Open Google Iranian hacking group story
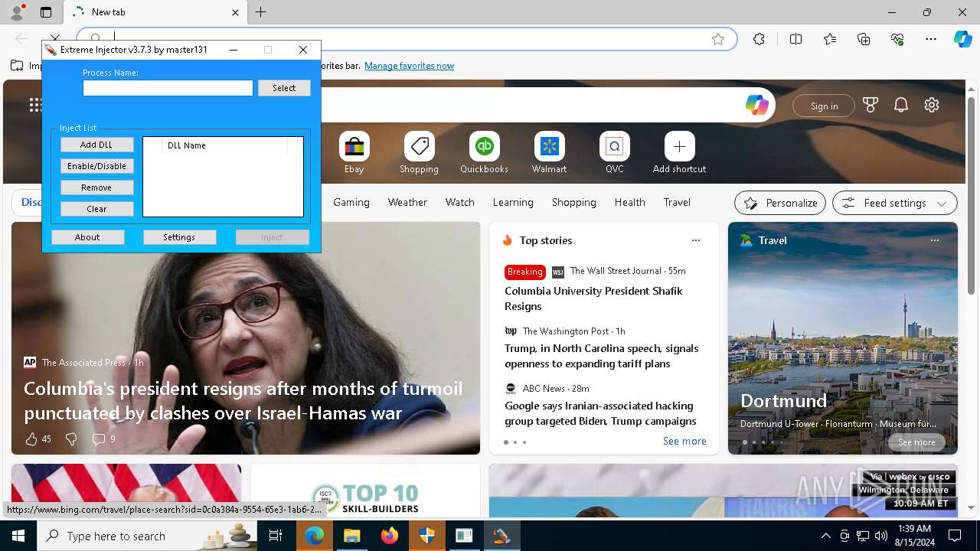The image size is (980, 551). (x=600, y=413)
